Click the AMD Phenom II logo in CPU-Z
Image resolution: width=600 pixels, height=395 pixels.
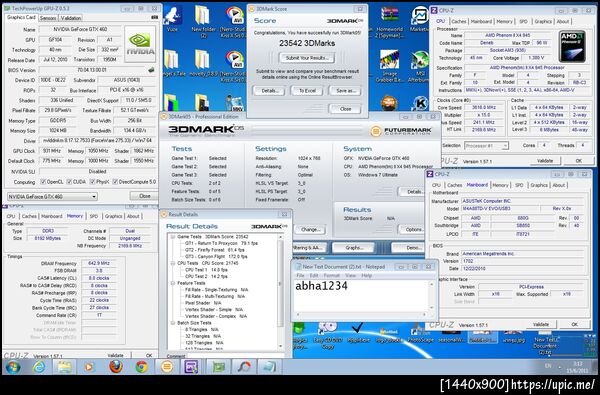[572, 46]
